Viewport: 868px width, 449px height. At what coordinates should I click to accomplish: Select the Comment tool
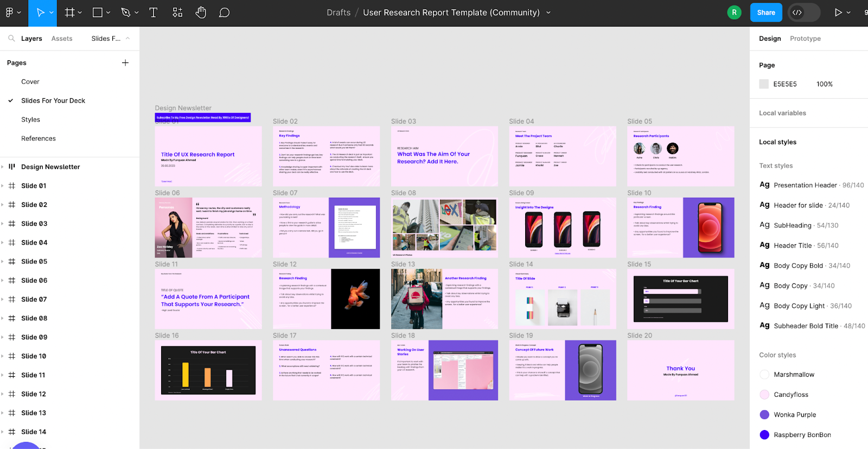pyautogui.click(x=224, y=12)
